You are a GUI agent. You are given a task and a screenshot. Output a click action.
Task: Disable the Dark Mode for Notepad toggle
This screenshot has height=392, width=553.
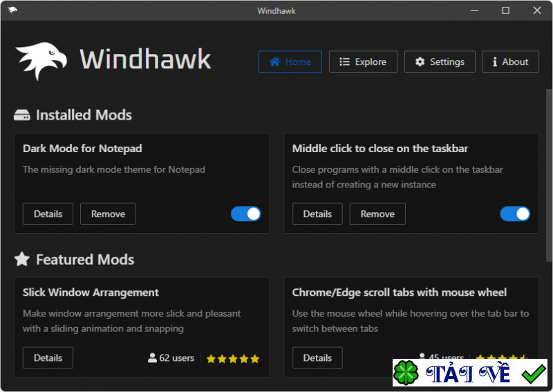(246, 214)
